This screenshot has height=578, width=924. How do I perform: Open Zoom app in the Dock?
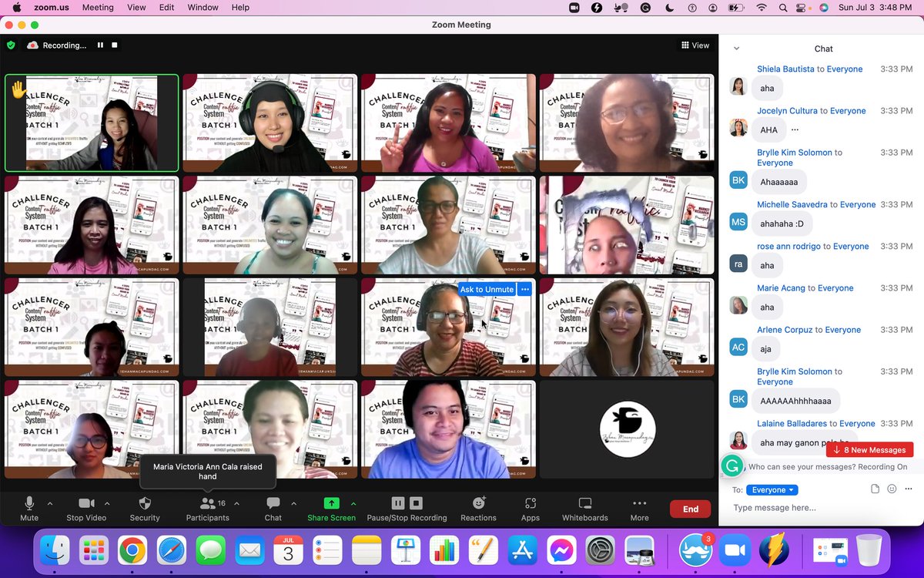coord(735,550)
